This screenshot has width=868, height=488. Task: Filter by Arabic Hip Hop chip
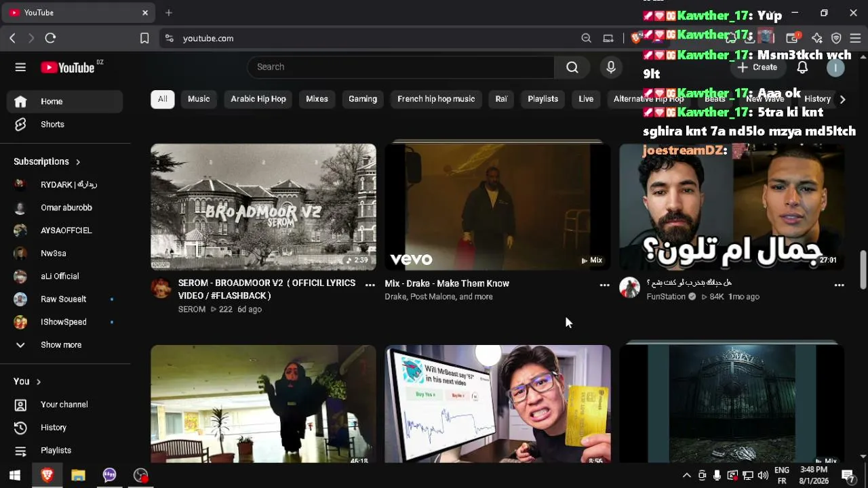(258, 99)
